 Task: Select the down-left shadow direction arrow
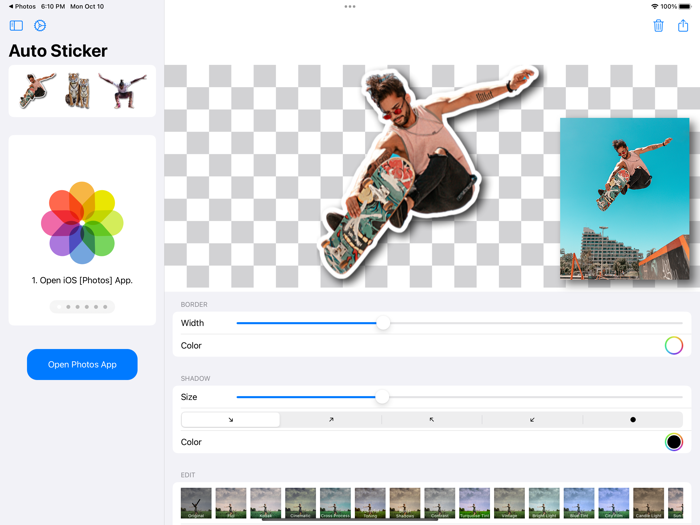pos(532,420)
